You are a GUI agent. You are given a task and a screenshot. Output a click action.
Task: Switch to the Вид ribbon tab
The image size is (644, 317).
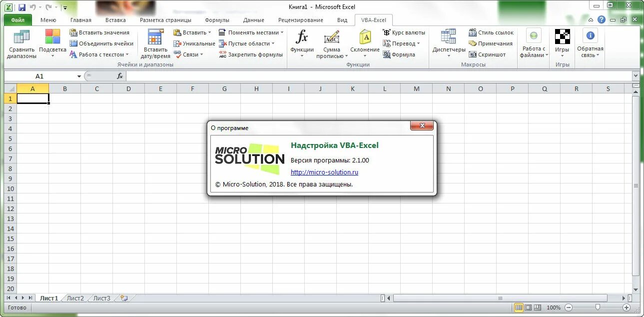pos(342,20)
